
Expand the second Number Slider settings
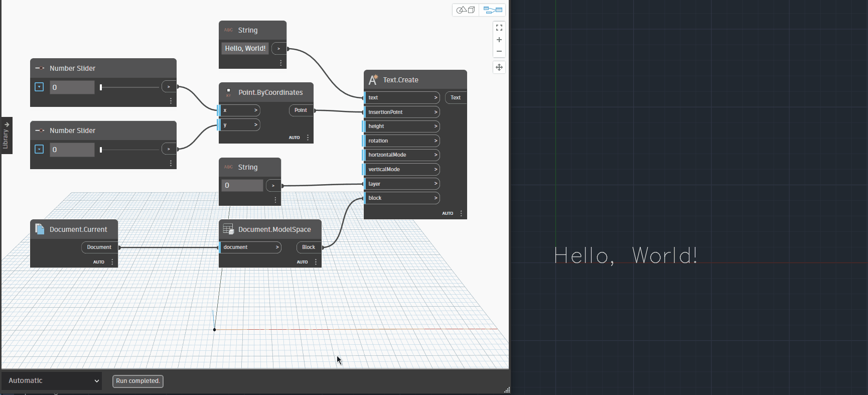coord(39,149)
